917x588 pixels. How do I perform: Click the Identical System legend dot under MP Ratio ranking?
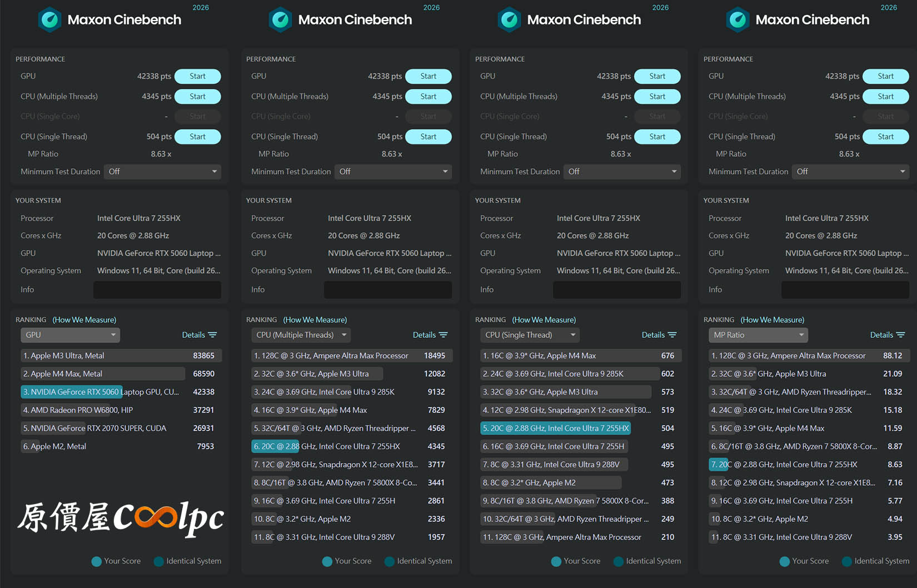pos(847,561)
